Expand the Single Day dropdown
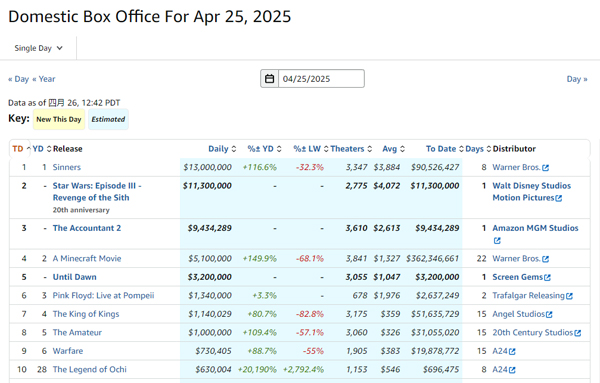 (38, 48)
